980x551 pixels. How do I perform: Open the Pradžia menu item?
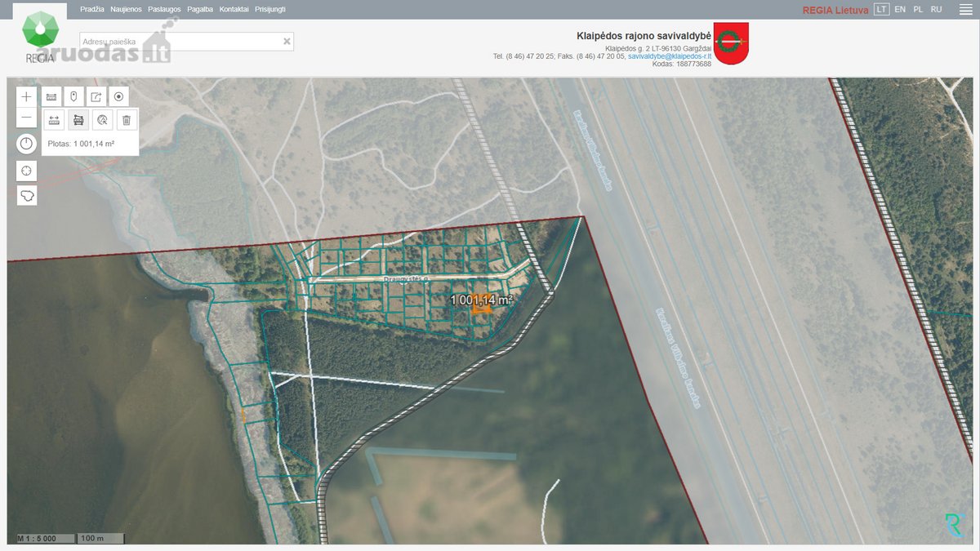(92, 9)
